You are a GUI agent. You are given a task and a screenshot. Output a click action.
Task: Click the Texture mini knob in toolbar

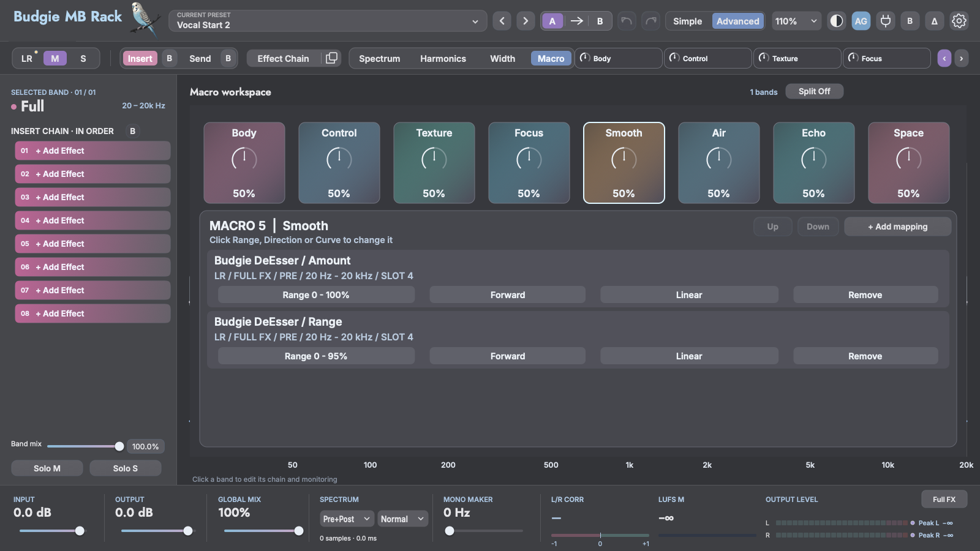pyautogui.click(x=797, y=58)
